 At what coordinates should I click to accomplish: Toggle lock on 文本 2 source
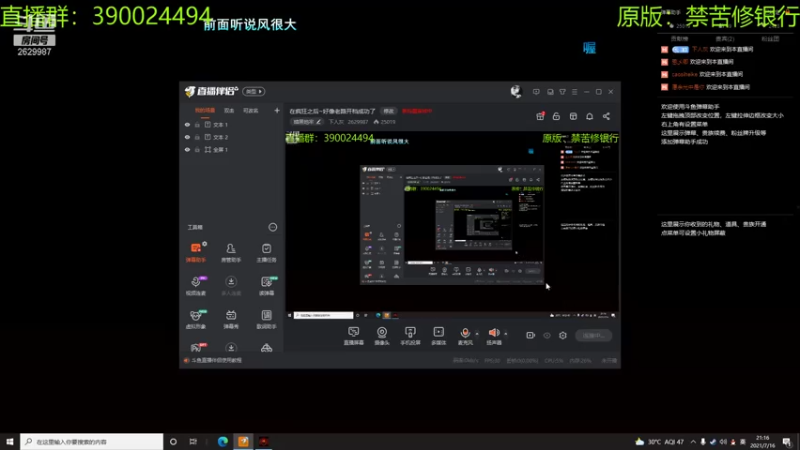pos(197,137)
